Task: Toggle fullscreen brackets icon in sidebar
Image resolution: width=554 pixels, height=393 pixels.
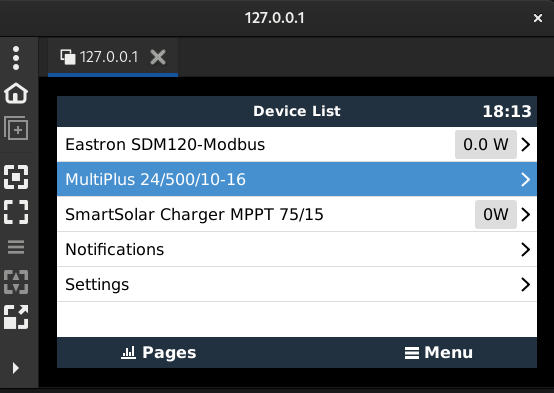Action: click(x=16, y=212)
